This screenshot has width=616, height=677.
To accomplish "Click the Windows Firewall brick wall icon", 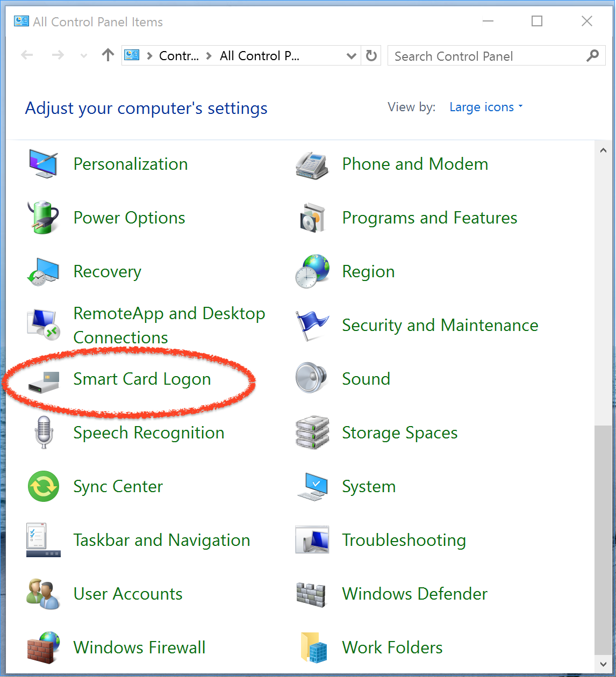I will pos(43,647).
